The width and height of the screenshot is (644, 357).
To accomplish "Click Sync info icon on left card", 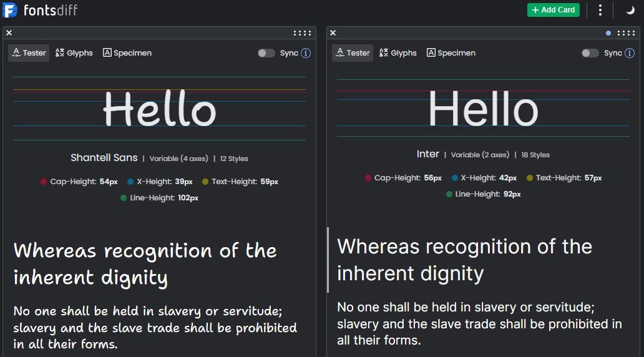I will pyautogui.click(x=306, y=53).
